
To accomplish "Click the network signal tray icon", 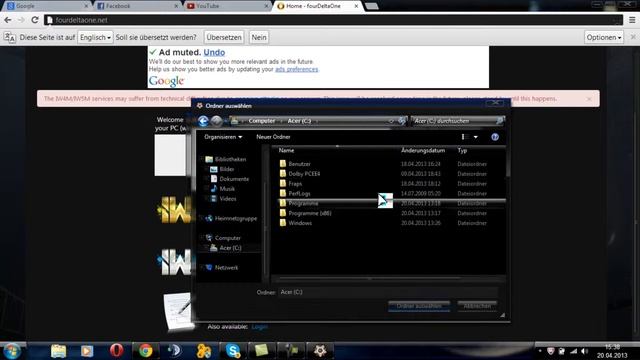I will tap(573, 351).
